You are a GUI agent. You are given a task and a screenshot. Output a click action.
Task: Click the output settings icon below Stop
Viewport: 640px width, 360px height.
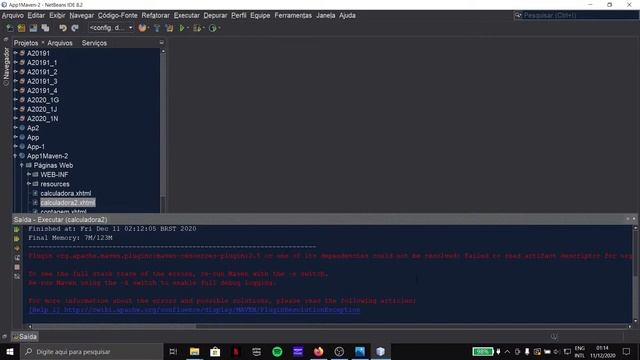[17, 277]
